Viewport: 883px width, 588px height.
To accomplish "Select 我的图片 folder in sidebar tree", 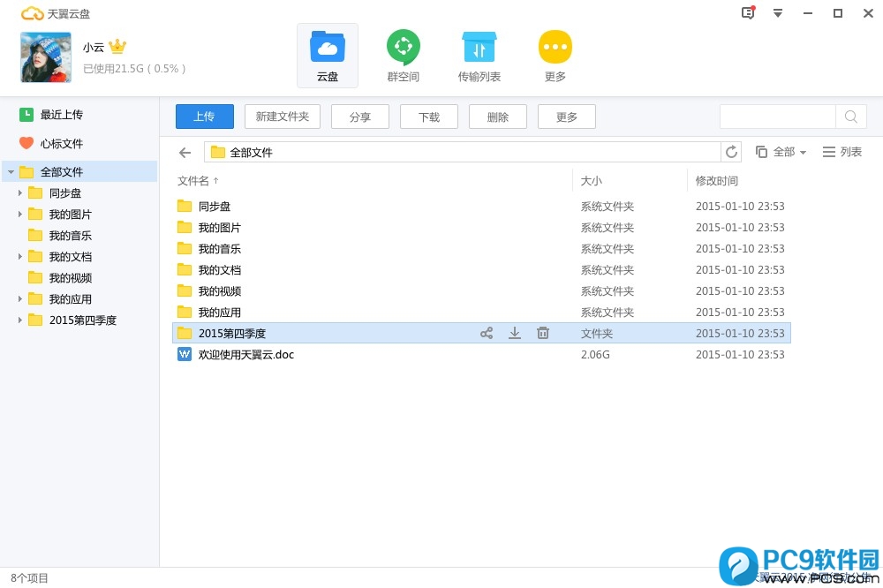I will click(x=60, y=214).
